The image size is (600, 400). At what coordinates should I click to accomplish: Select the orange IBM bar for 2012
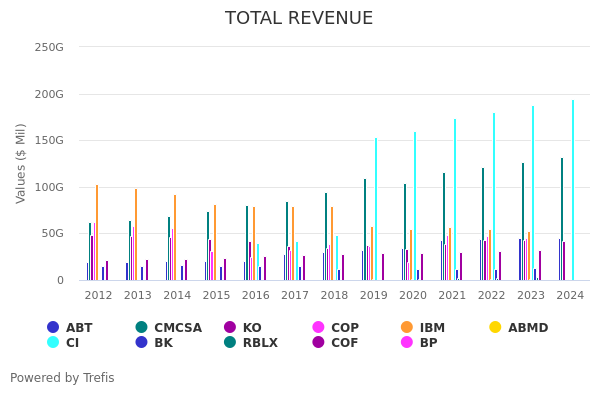pyautogui.click(x=97, y=232)
